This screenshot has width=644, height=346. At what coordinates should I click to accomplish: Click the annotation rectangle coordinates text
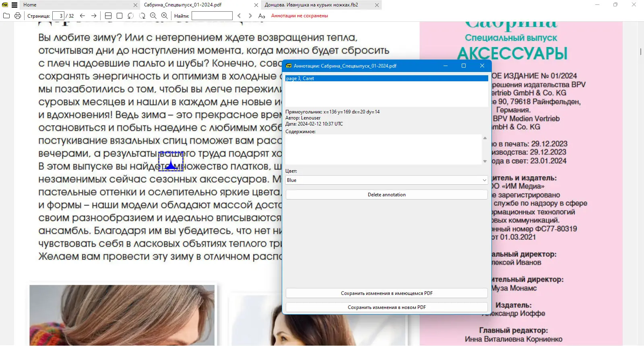point(332,112)
